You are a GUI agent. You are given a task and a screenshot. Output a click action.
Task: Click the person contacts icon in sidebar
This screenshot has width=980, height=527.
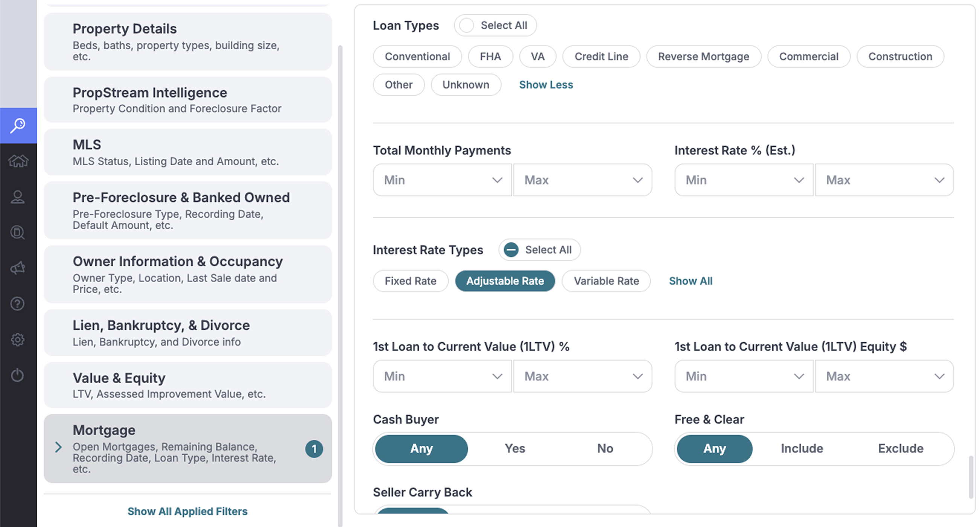tap(18, 197)
